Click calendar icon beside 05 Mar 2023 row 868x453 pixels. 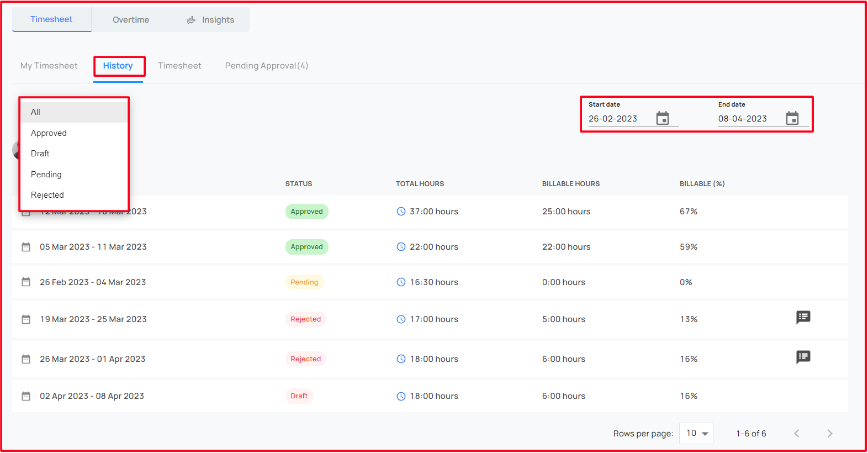(x=26, y=247)
